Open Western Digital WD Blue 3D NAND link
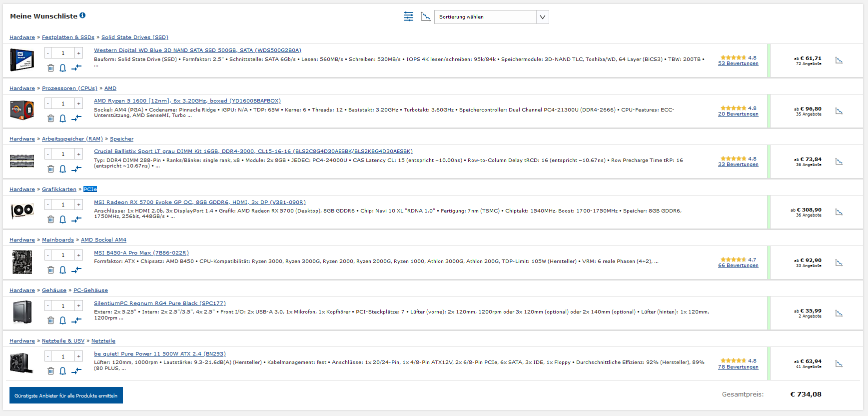The height and width of the screenshot is (416, 868). [197, 50]
